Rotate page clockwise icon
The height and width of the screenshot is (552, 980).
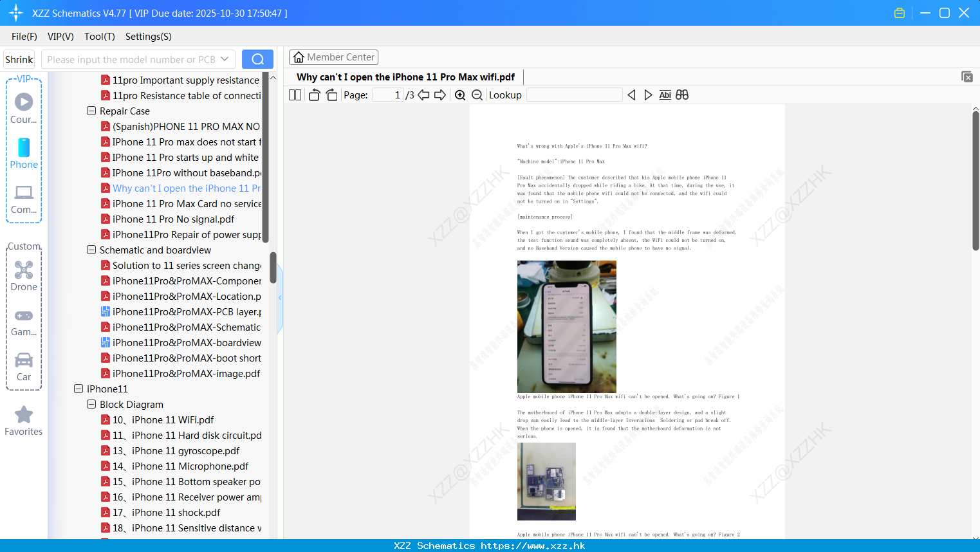tap(331, 95)
